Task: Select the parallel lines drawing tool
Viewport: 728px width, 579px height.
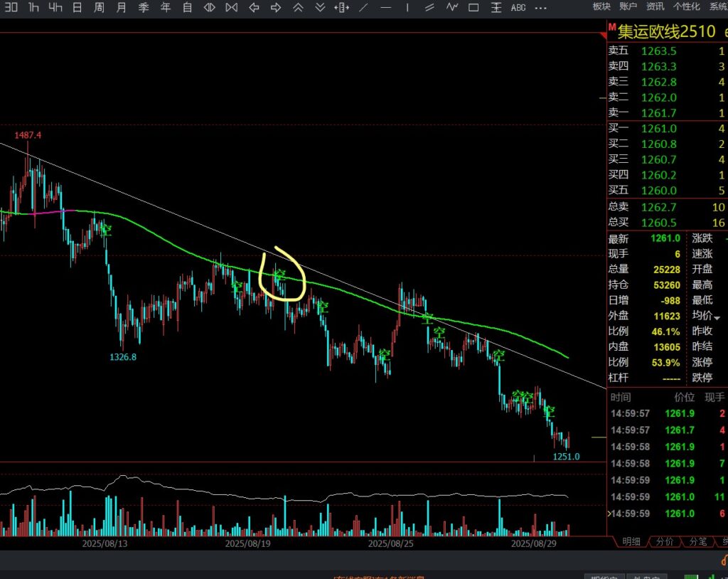Action: click(429, 7)
